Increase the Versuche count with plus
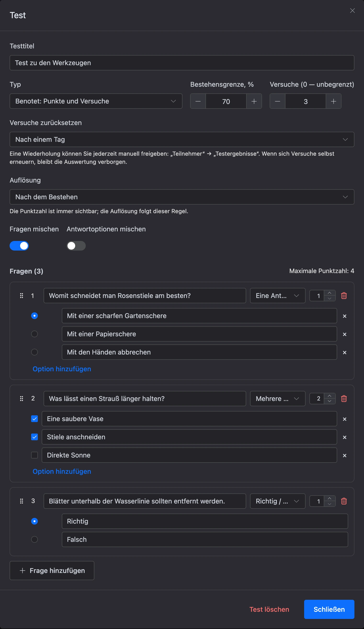 click(334, 101)
